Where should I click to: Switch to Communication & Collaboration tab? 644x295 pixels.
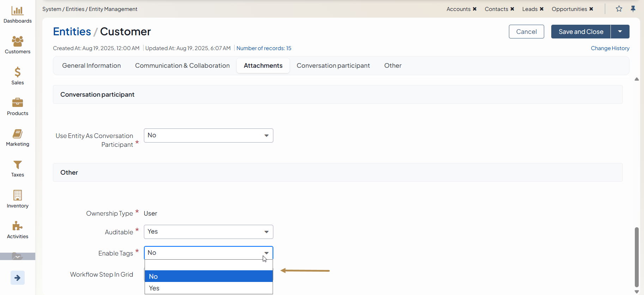pyautogui.click(x=182, y=66)
